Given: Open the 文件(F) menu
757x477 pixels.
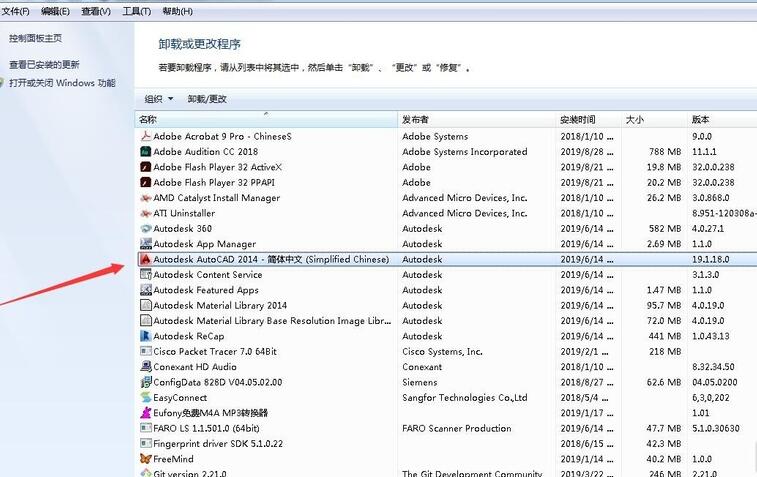Looking at the screenshot, I should [15, 11].
